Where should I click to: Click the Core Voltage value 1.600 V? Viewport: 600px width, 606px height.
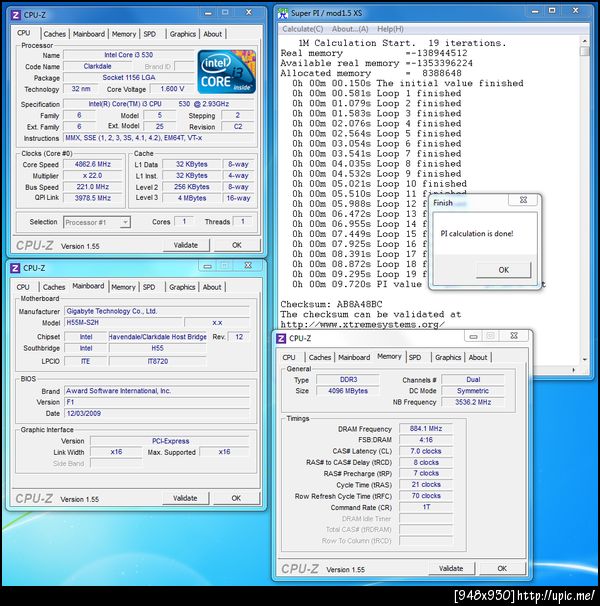point(172,89)
